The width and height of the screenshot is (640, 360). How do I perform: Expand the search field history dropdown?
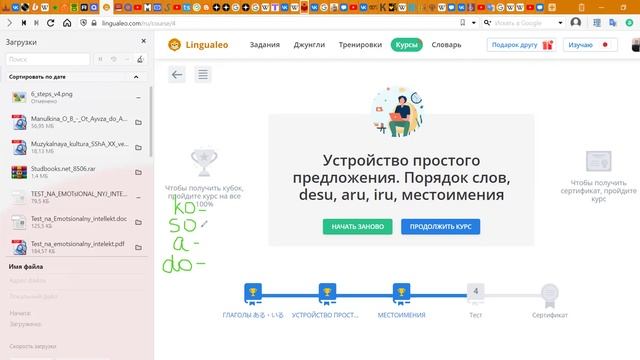coord(560,23)
